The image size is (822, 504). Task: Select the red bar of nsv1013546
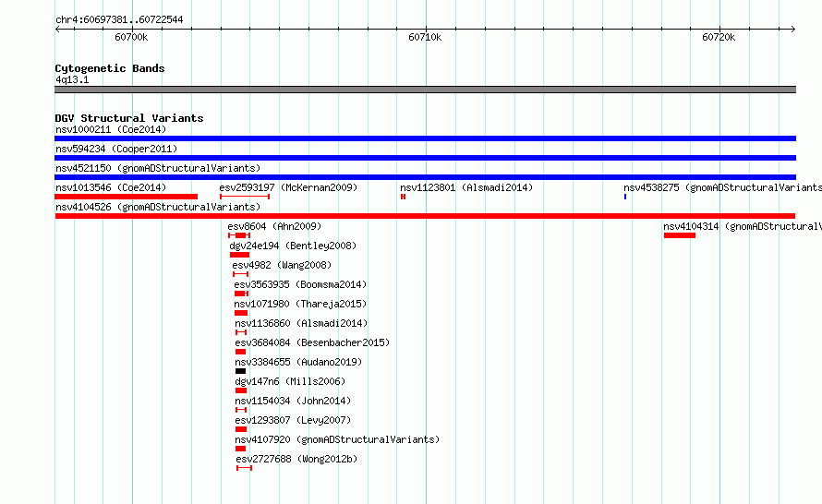pos(126,197)
